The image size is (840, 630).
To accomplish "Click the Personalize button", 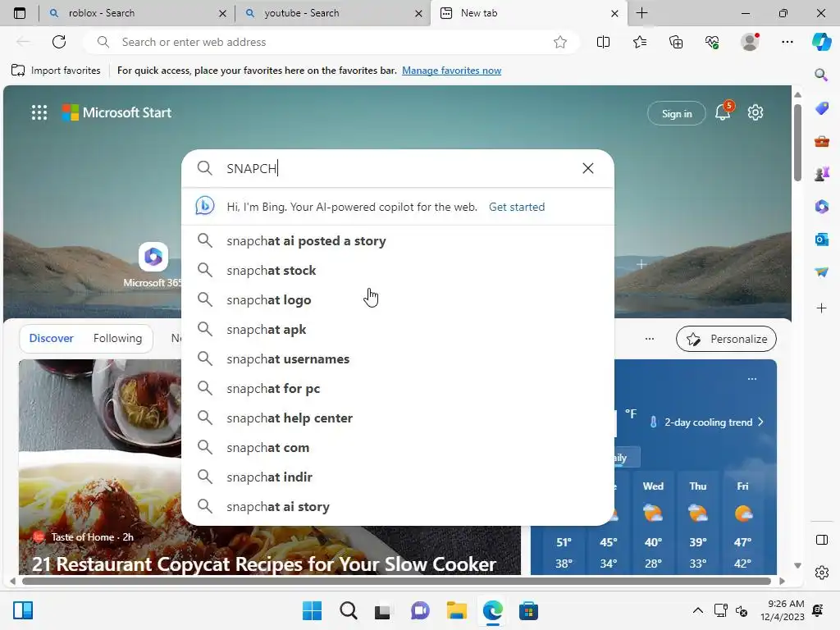I will [726, 339].
